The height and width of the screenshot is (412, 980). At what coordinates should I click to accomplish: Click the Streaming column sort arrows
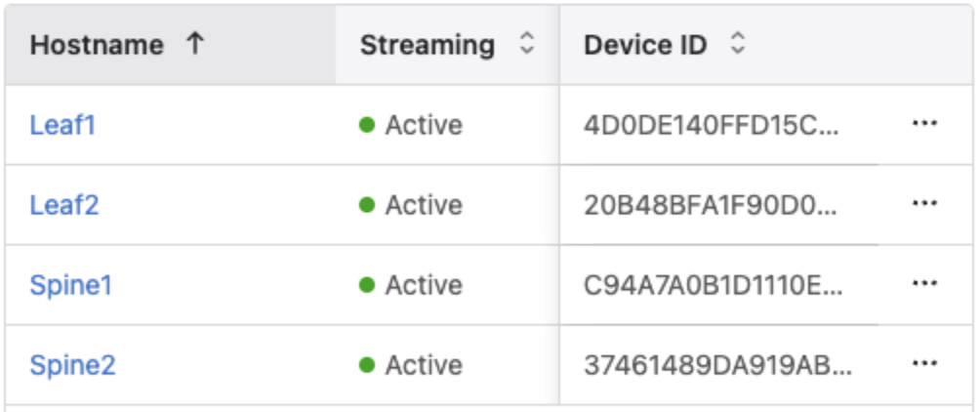click(x=527, y=45)
